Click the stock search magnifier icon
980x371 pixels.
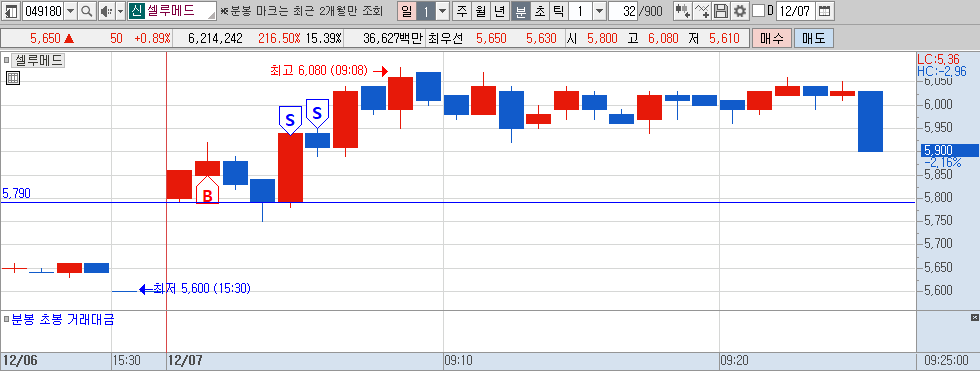[x=86, y=11]
